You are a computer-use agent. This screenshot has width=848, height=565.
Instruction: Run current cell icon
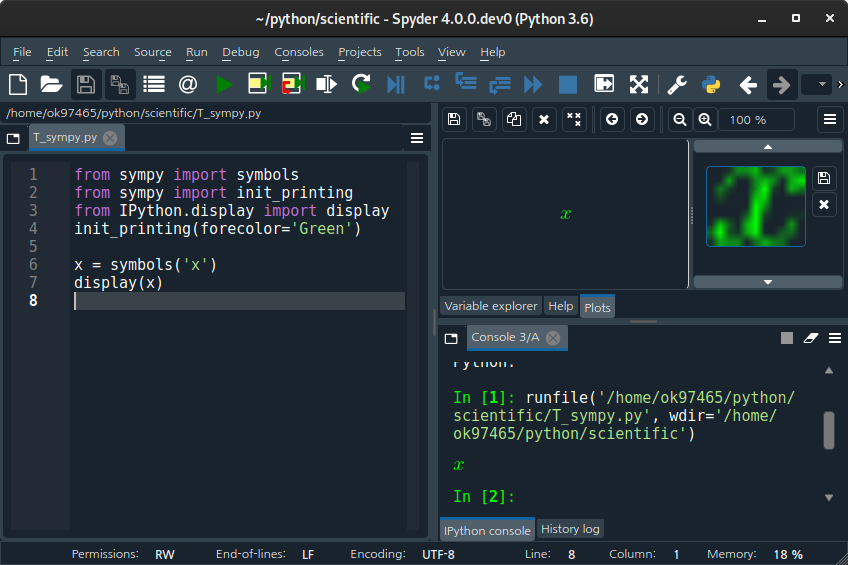click(259, 84)
